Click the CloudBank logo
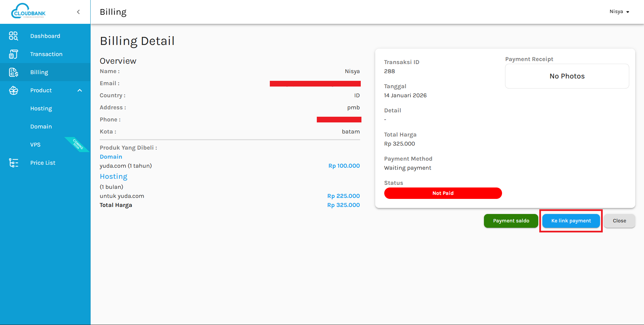Screen dimensions: 644x325 coord(29,11)
